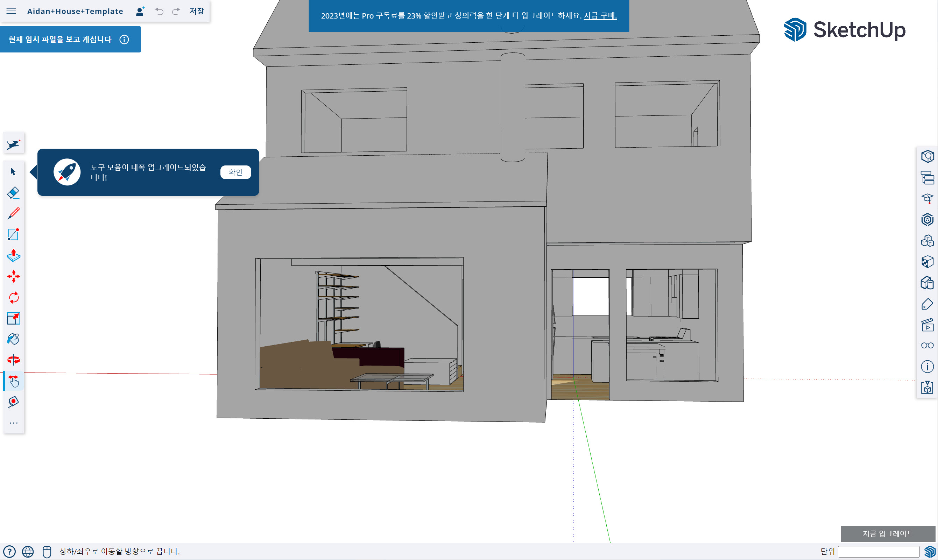The image size is (938, 560).
Task: Select the Line pencil tool
Action: point(13,214)
